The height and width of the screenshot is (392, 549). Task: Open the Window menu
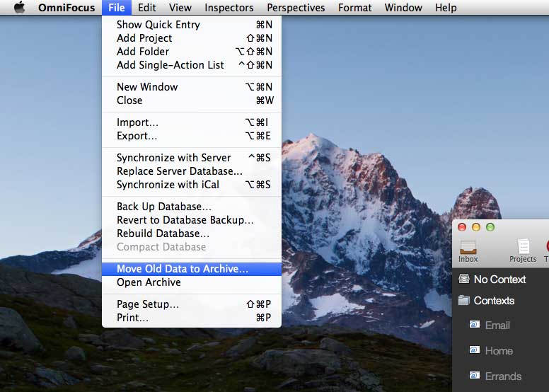[x=403, y=7]
